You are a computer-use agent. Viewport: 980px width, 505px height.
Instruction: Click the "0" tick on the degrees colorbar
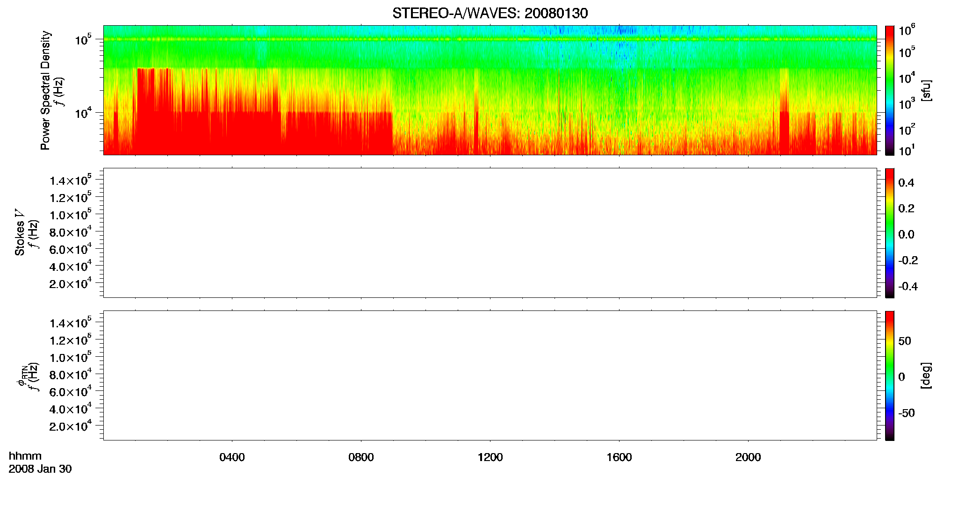point(901,377)
